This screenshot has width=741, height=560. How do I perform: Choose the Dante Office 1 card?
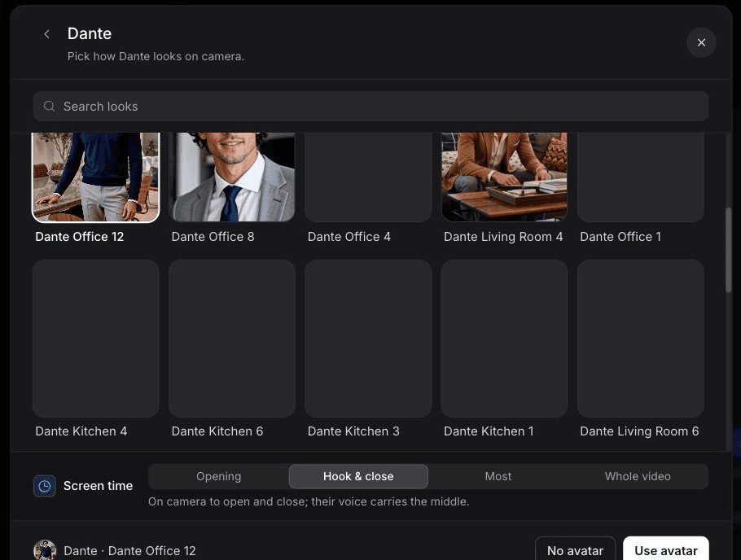click(x=640, y=177)
